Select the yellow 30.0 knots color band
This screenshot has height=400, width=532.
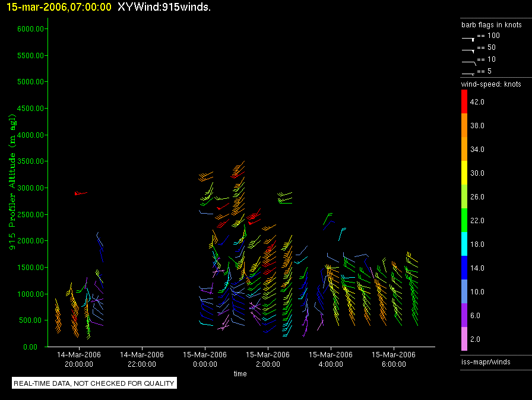point(464,173)
